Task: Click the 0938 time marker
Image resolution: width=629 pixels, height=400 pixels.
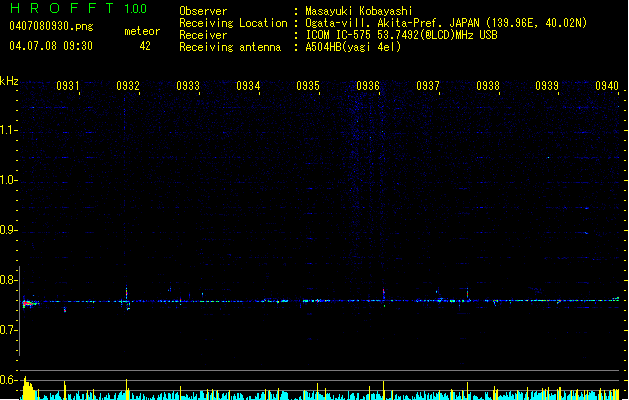Action: click(488, 86)
